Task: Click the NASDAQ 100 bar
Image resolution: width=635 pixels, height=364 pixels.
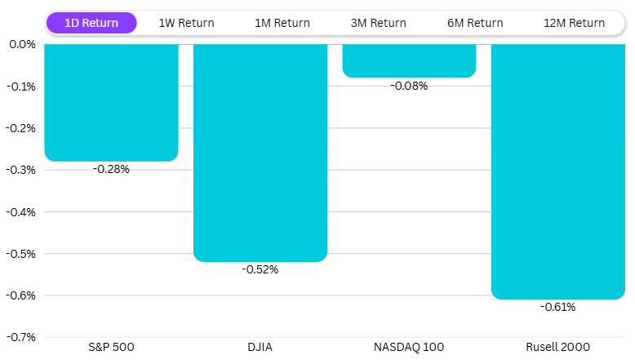Action: pyautogui.click(x=409, y=60)
